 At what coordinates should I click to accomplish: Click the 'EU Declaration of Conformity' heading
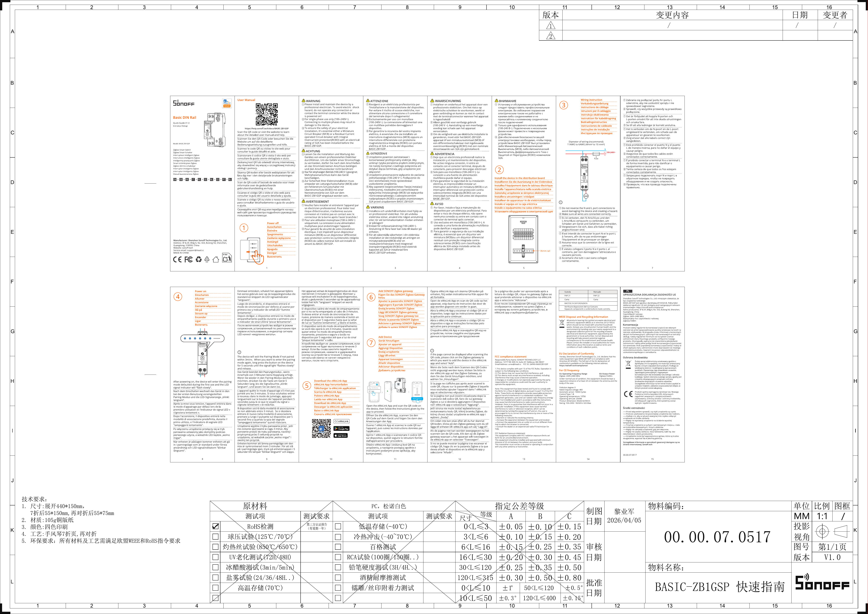577,354
